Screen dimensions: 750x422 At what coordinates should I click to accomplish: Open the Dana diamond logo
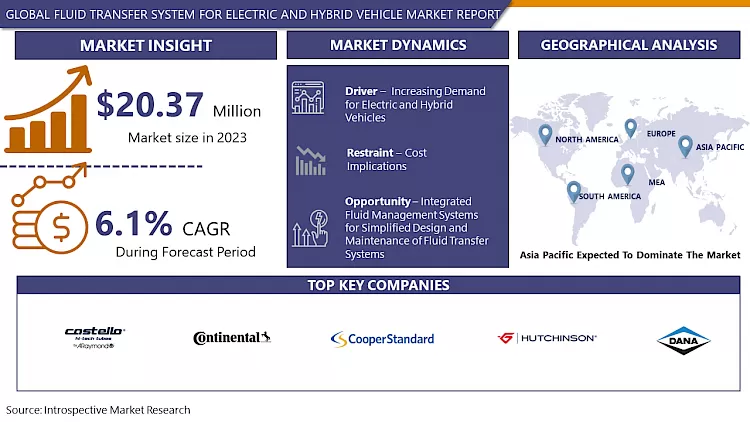point(683,340)
